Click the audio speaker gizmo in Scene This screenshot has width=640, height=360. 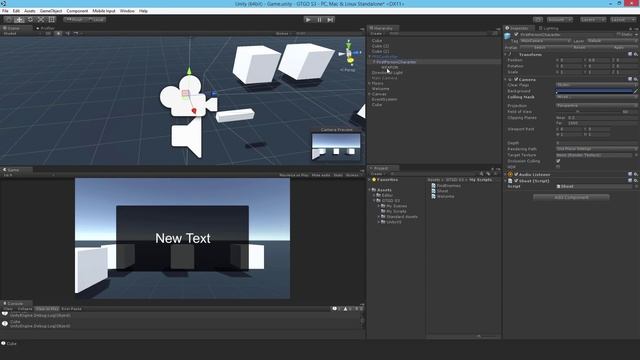click(x=188, y=137)
